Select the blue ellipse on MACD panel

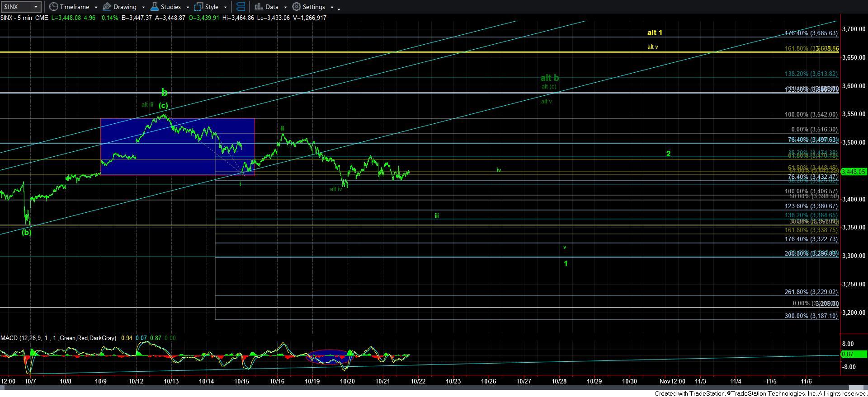330,356
